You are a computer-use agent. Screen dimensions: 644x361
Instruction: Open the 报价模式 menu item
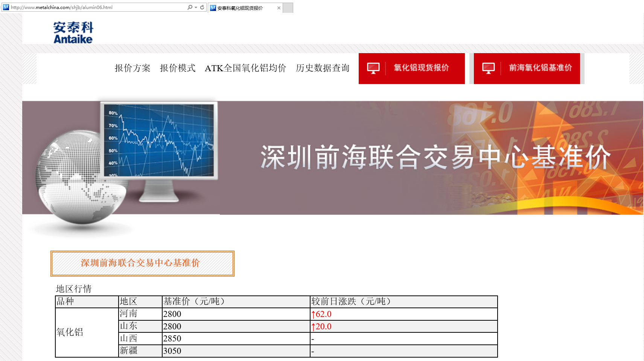click(x=178, y=68)
